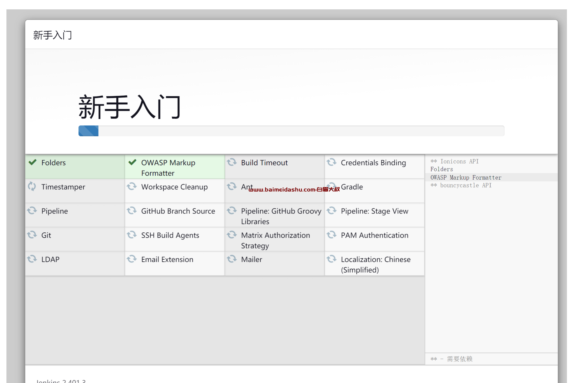Image resolution: width=588 pixels, height=383 pixels.
Task: Click the pending icon for SSH Build Agents
Action: click(132, 235)
